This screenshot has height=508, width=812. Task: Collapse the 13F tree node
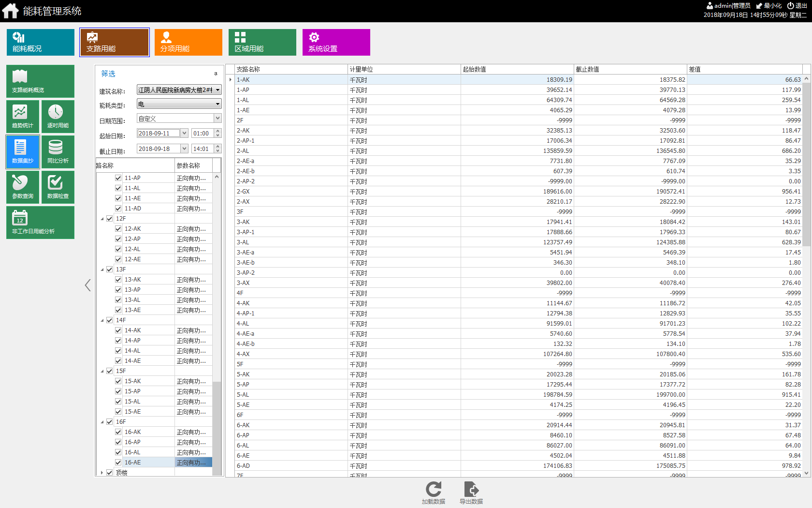102,269
